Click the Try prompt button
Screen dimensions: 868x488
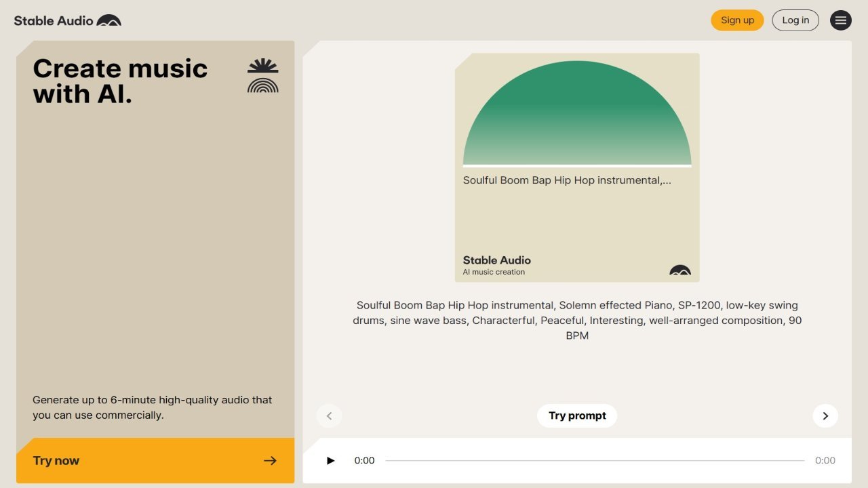click(577, 416)
